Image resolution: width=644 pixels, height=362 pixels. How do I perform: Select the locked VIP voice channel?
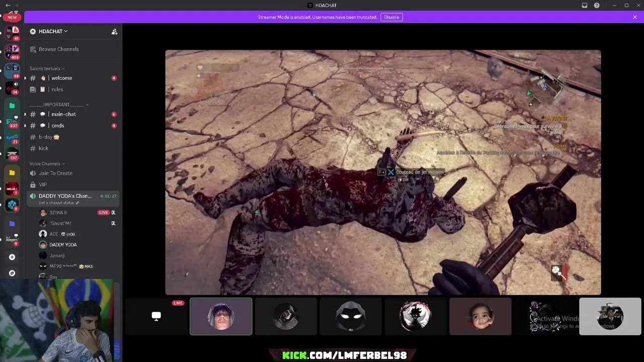pos(73,185)
